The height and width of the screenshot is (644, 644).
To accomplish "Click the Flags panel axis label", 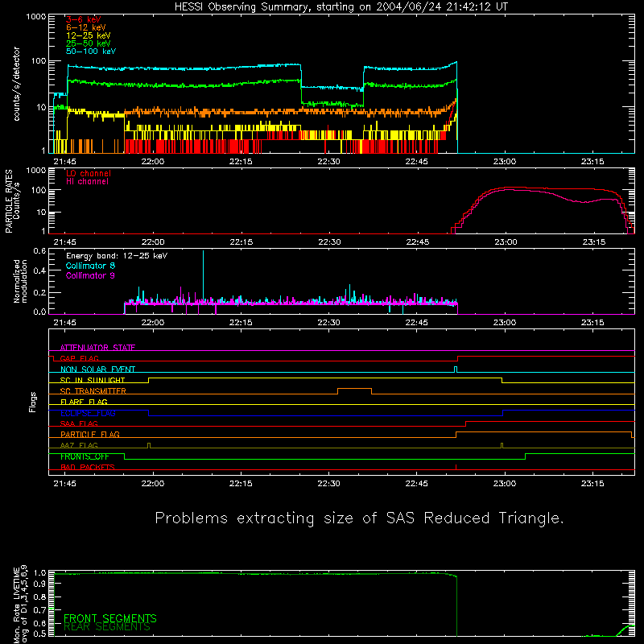I will pyautogui.click(x=33, y=402).
